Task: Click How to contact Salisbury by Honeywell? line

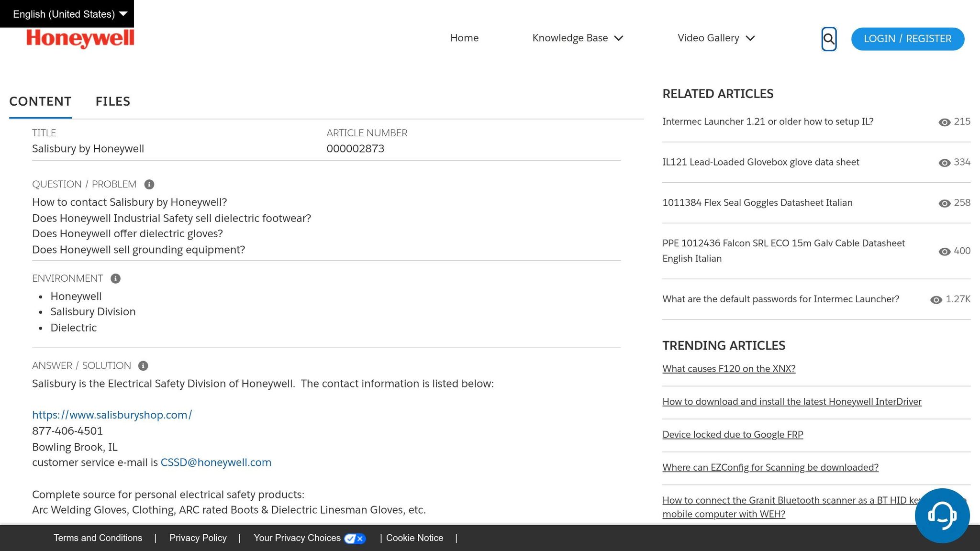Action: point(130,202)
